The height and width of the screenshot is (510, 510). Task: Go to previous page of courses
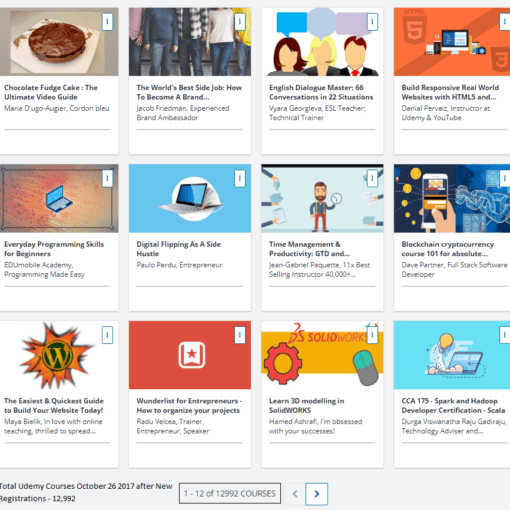point(295,494)
